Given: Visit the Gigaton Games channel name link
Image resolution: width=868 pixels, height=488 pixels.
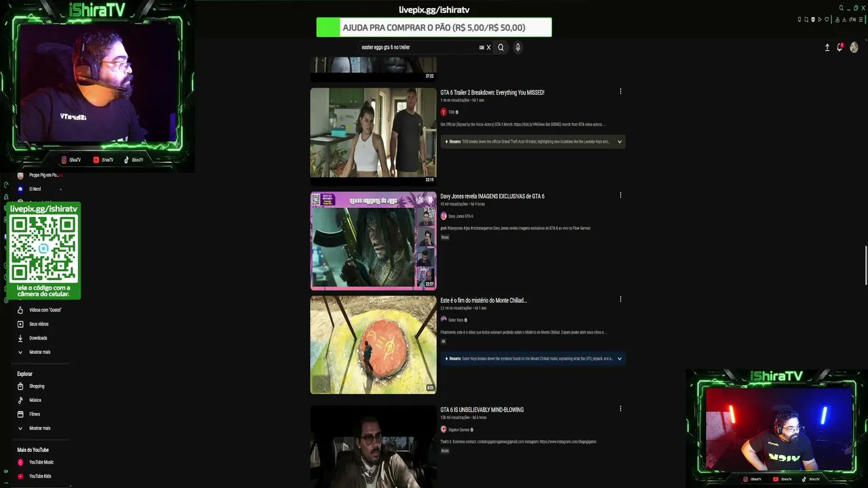Looking at the screenshot, I should click(x=459, y=430).
